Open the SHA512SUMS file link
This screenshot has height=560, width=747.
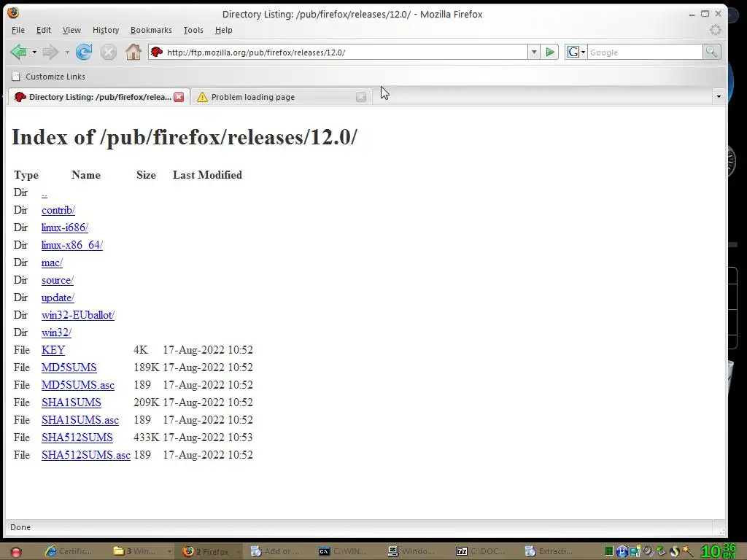77,437
